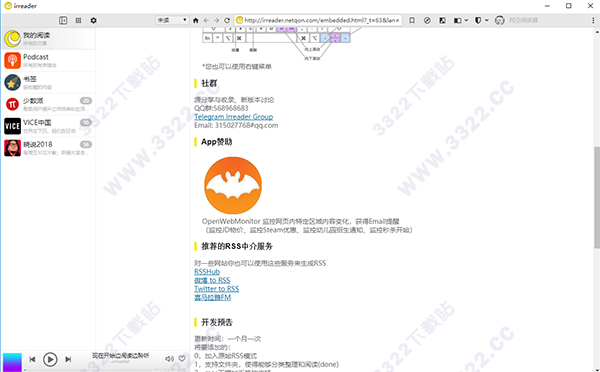Open the Twitter to RSS link
The image size is (600, 372).
[217, 289]
